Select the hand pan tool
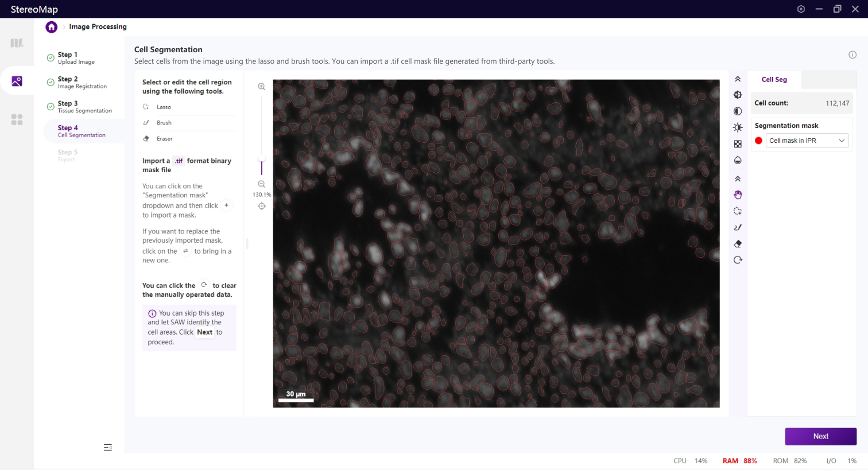This screenshot has height=470, width=868. (738, 195)
